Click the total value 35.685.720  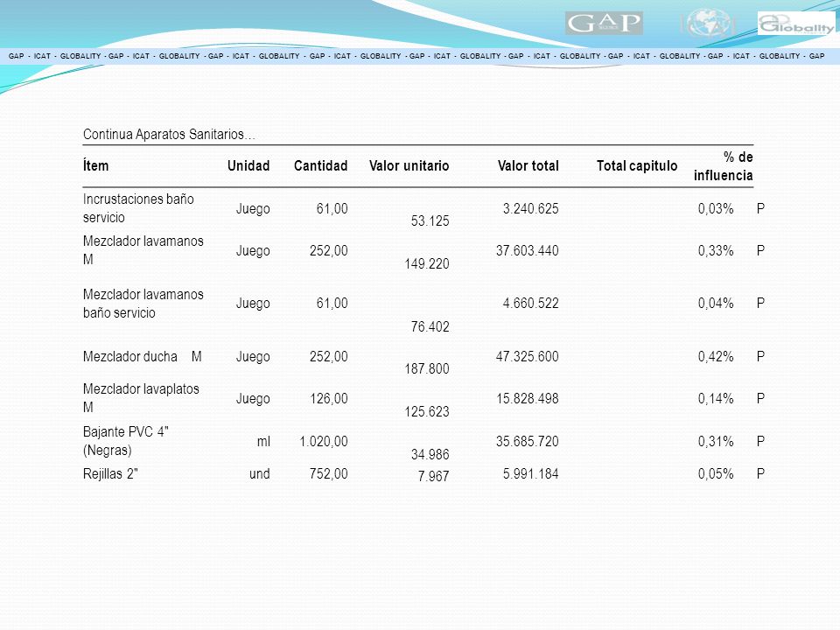[528, 441]
